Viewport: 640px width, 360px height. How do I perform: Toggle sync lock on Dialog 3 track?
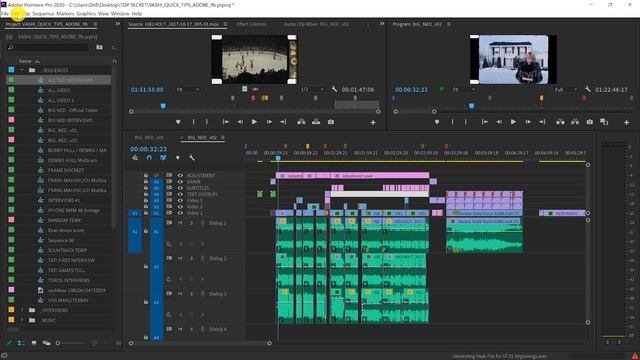pyautogui.click(x=169, y=293)
